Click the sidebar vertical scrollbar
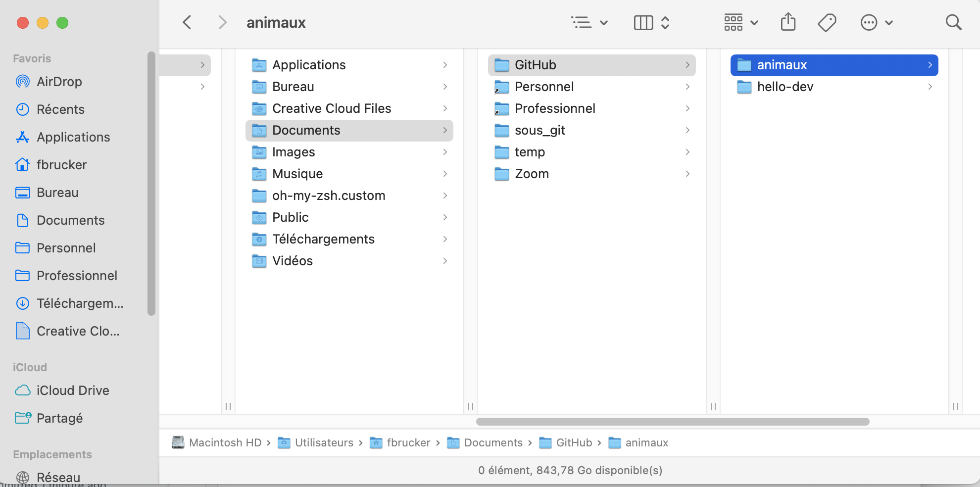The height and width of the screenshot is (487, 980). 151,183
